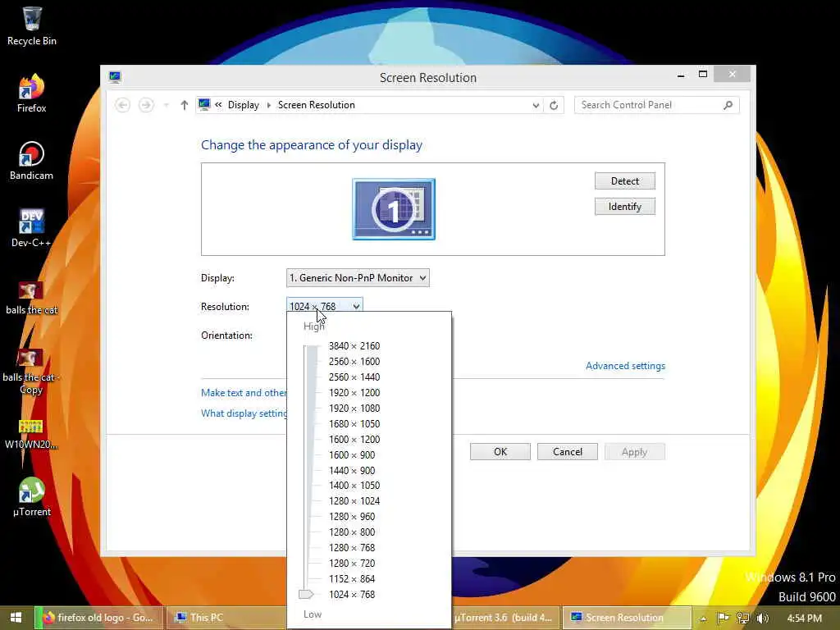Choose 1280 × 1024 resolution
Screen dimensions: 840x630
coord(354,501)
